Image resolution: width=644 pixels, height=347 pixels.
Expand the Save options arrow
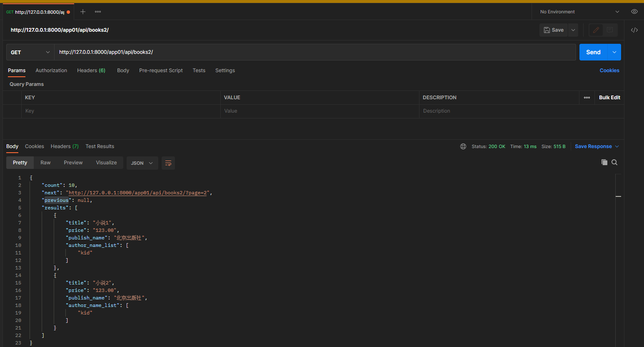[573, 30]
